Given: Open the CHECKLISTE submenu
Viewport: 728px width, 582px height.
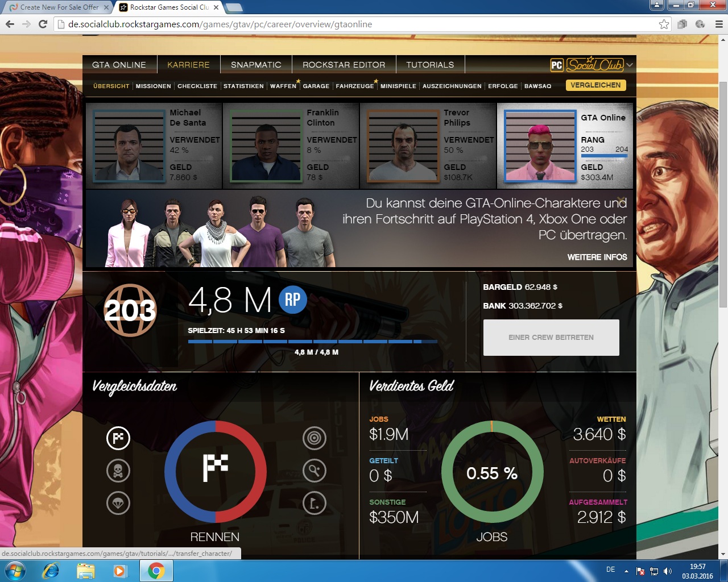Looking at the screenshot, I should point(197,86).
